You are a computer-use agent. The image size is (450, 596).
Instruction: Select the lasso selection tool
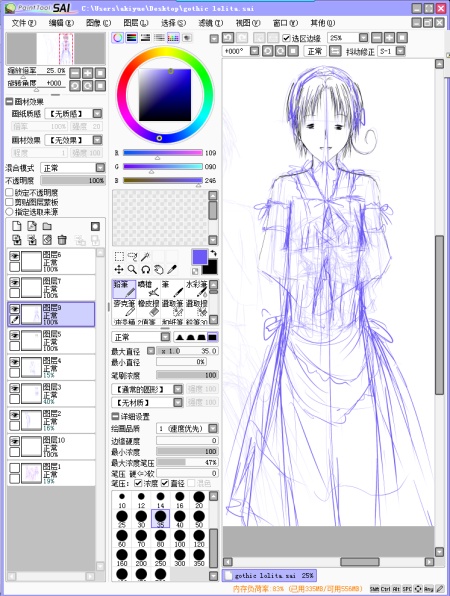coord(132,257)
